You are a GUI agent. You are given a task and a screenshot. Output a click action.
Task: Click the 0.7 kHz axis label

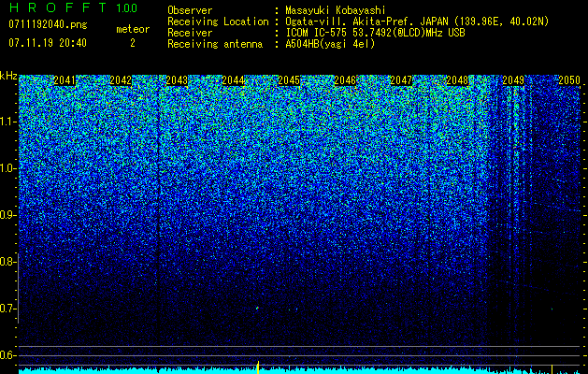point(7,309)
